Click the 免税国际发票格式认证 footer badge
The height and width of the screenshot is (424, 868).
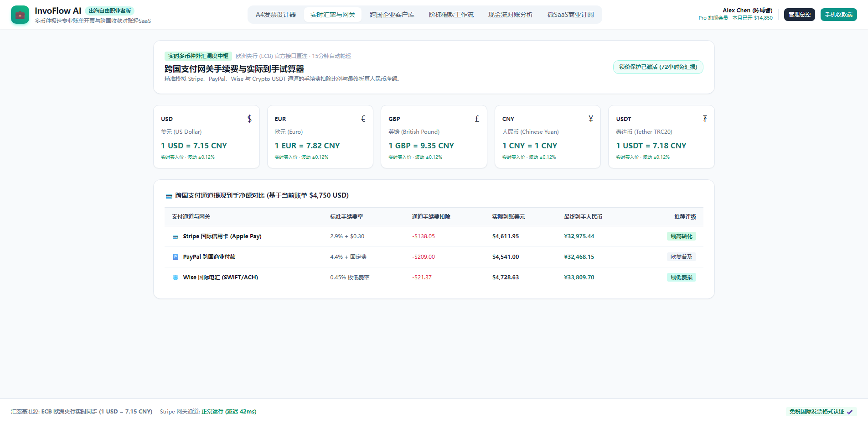821,412
